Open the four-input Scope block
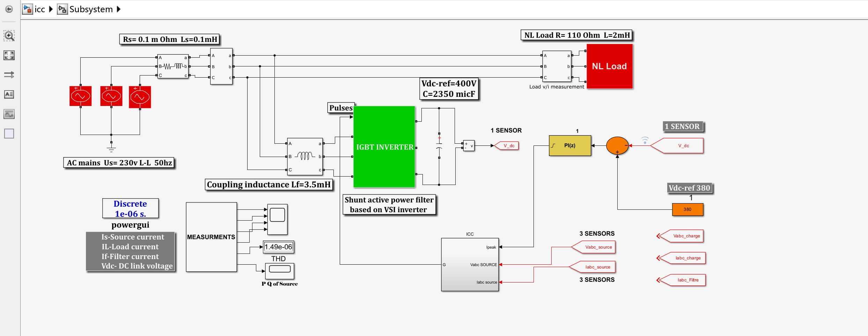 pos(278,219)
